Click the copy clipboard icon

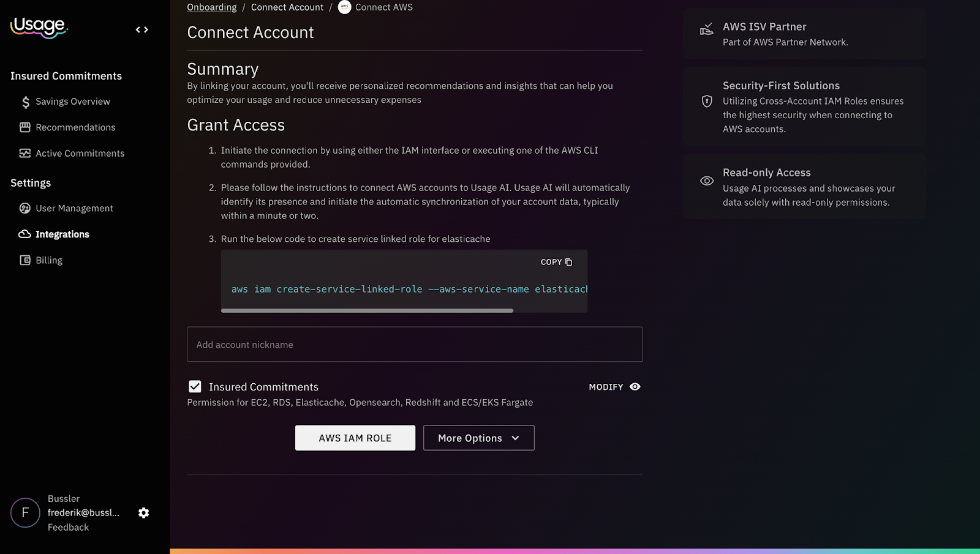tap(568, 262)
